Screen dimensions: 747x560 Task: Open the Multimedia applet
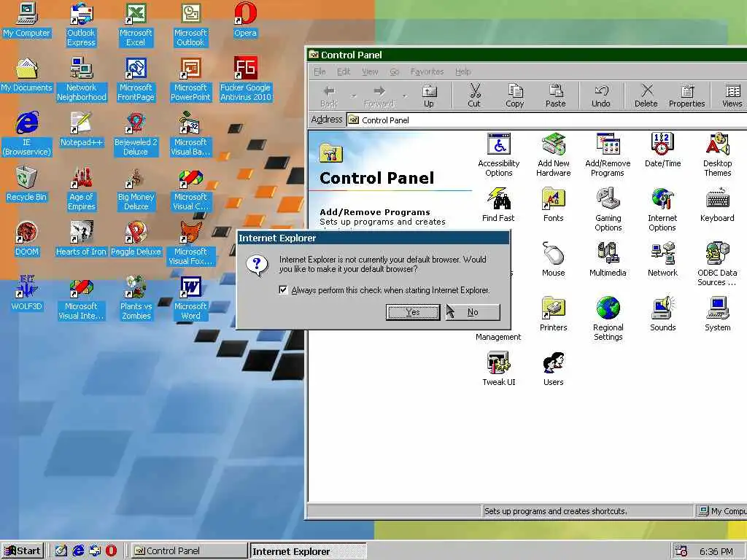pos(608,260)
